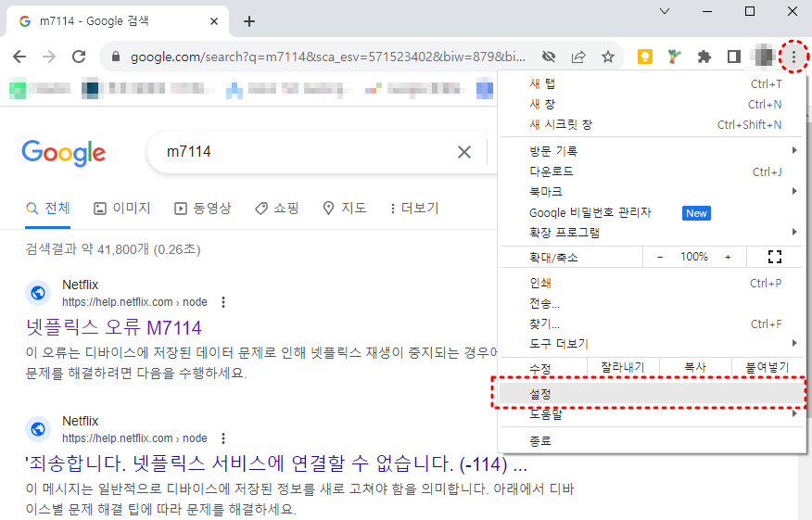
Task: Click the forward navigation arrow
Action: (49, 57)
